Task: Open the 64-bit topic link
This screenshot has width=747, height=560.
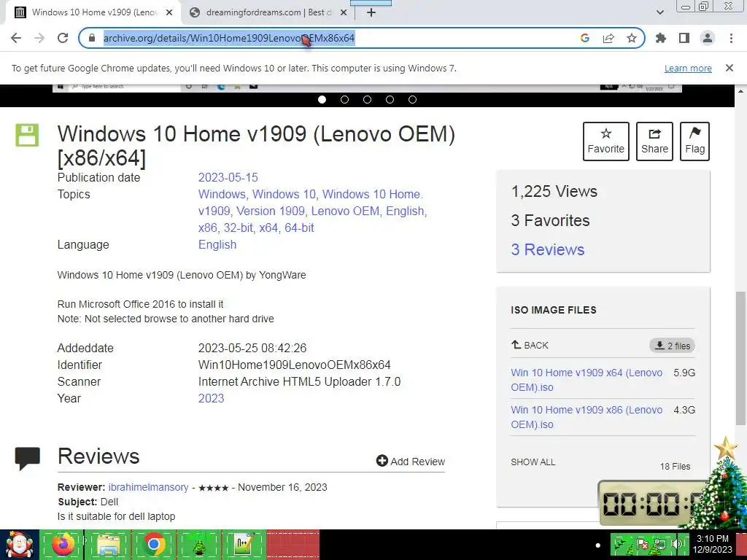Action: click(299, 228)
